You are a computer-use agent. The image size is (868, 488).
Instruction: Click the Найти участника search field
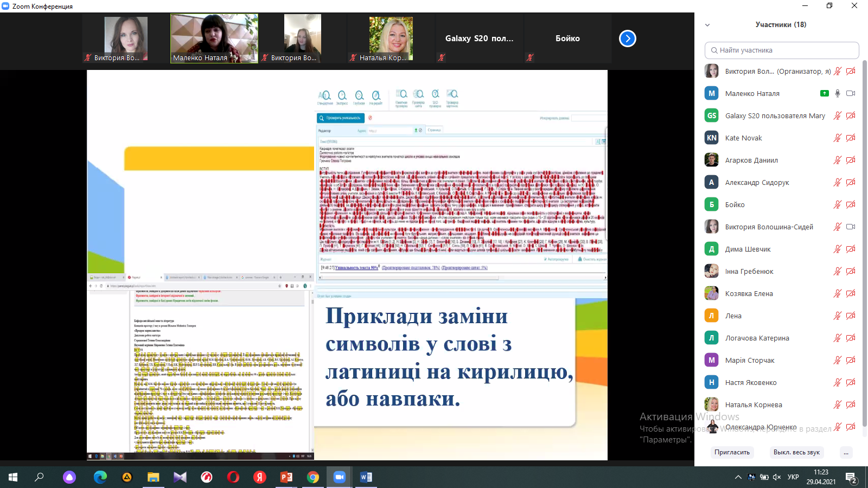(782, 50)
